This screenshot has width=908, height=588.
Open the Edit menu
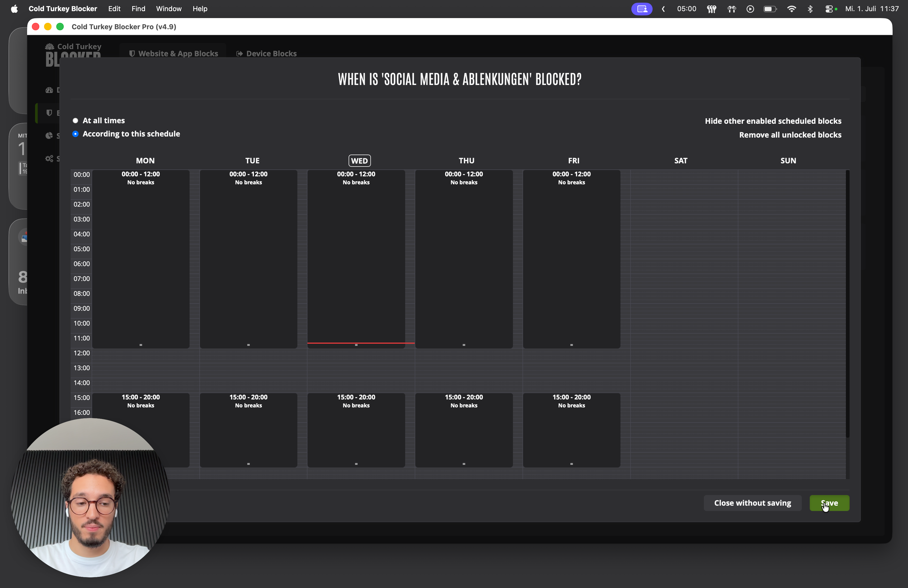114,8
